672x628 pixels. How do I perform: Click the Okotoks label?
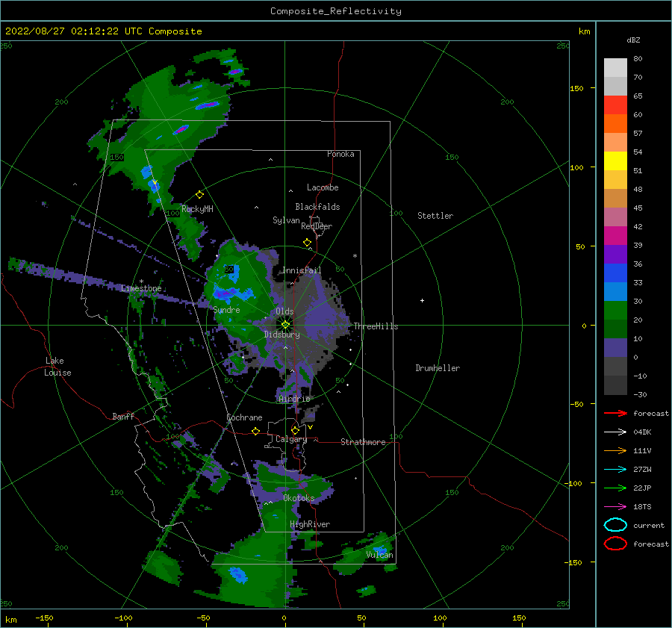(x=299, y=498)
